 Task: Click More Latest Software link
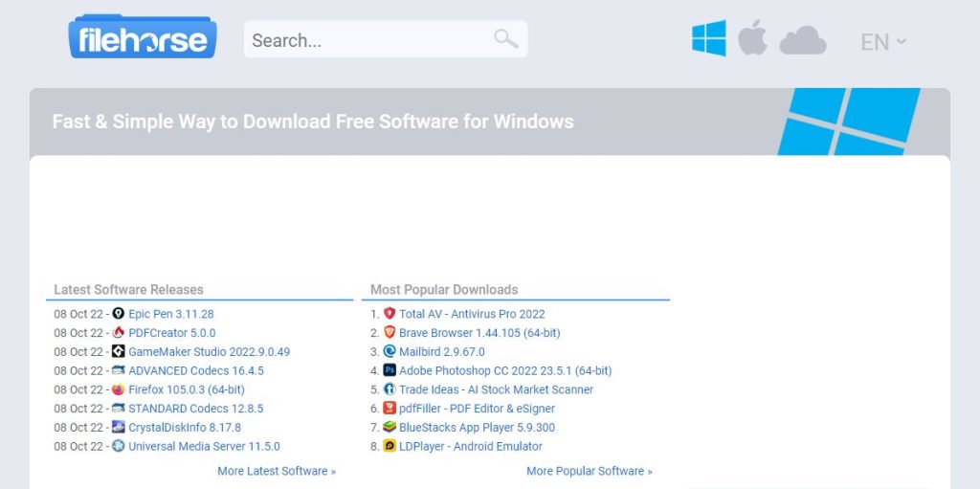tap(277, 471)
